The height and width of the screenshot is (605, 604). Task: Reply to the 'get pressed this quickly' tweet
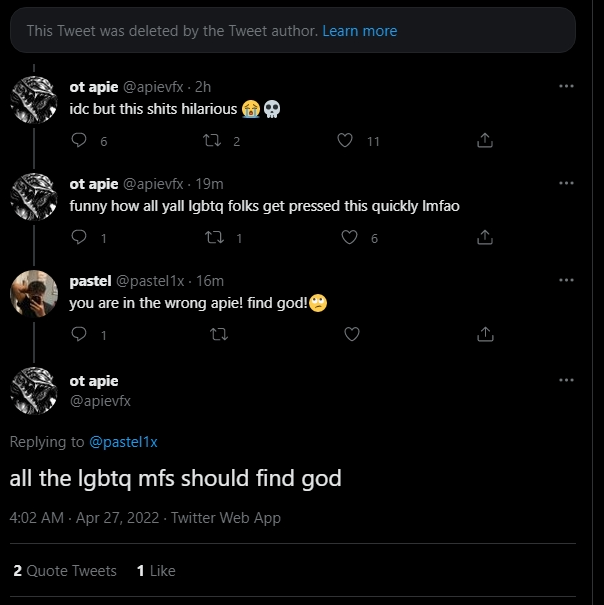point(80,237)
